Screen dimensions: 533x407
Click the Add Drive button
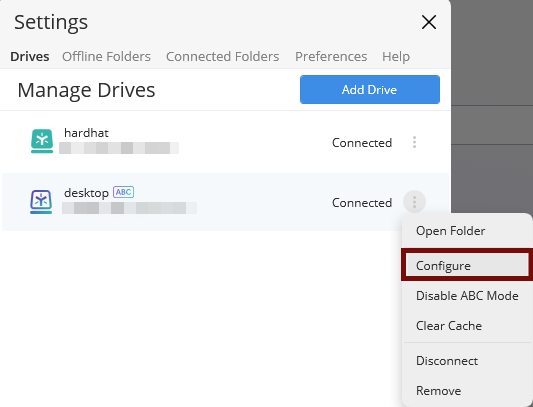pyautogui.click(x=370, y=89)
